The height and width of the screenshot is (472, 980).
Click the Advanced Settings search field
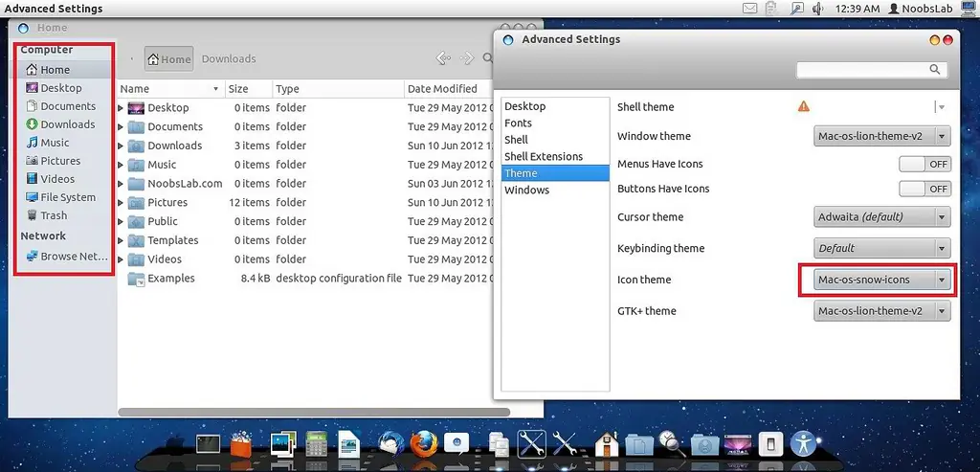(872, 69)
